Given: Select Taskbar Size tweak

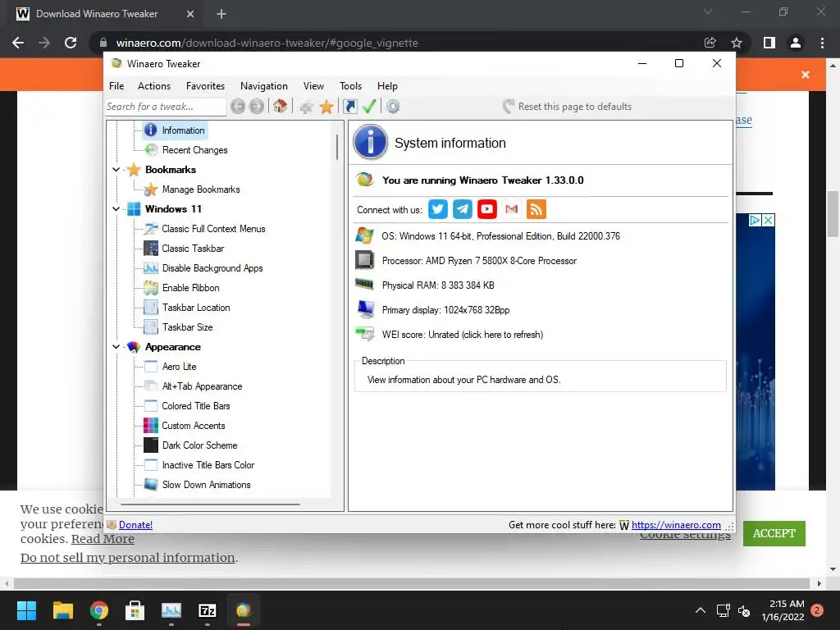Looking at the screenshot, I should [188, 327].
